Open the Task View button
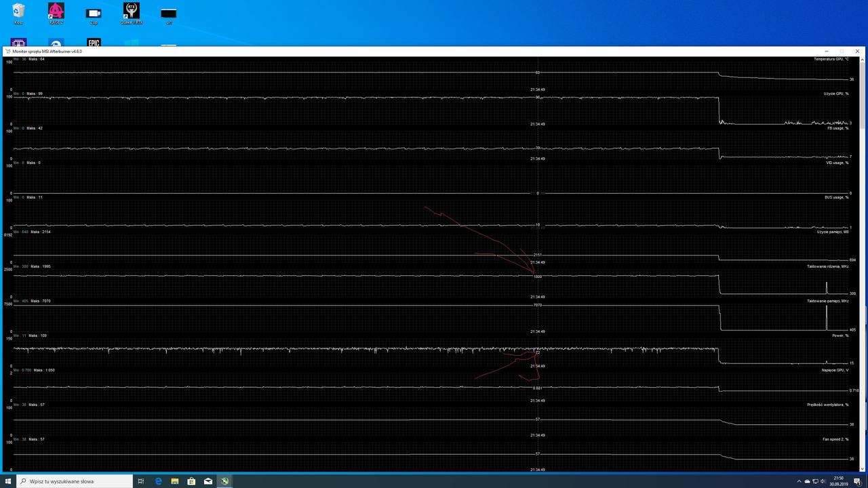Screen dimensions: 868x488 click(141, 481)
